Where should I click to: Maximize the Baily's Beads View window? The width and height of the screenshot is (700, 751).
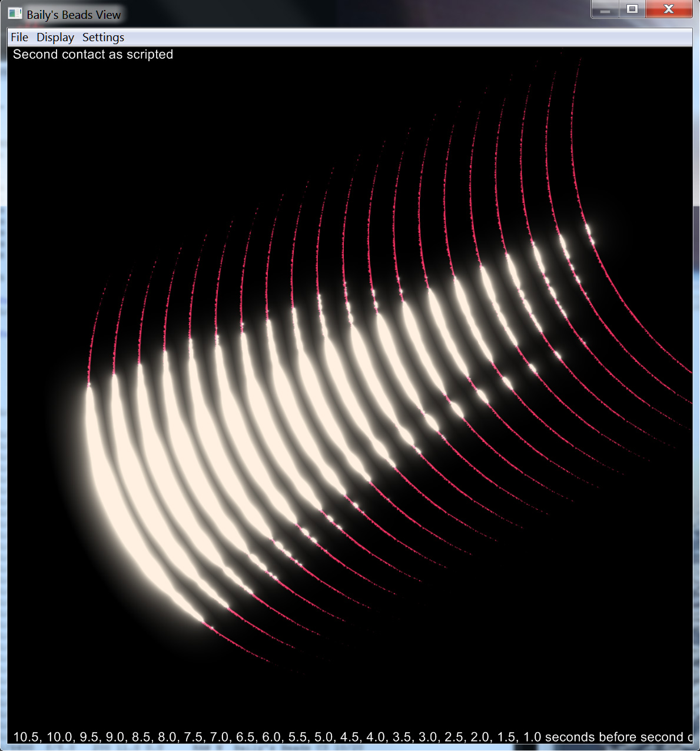click(632, 9)
